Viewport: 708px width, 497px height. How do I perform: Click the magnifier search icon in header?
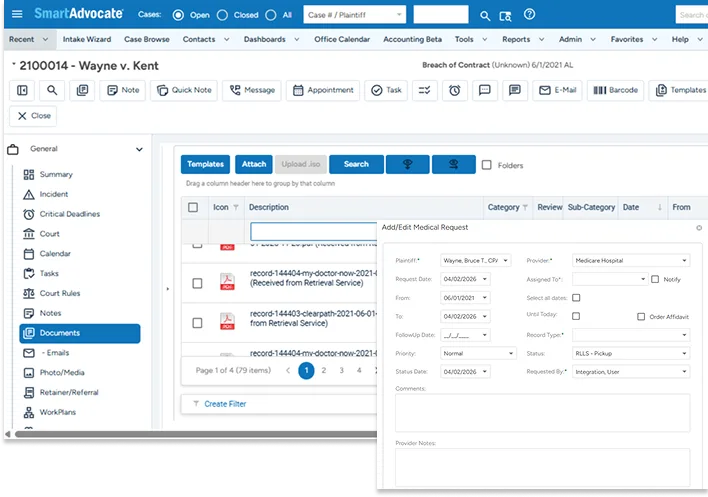pyautogui.click(x=485, y=16)
